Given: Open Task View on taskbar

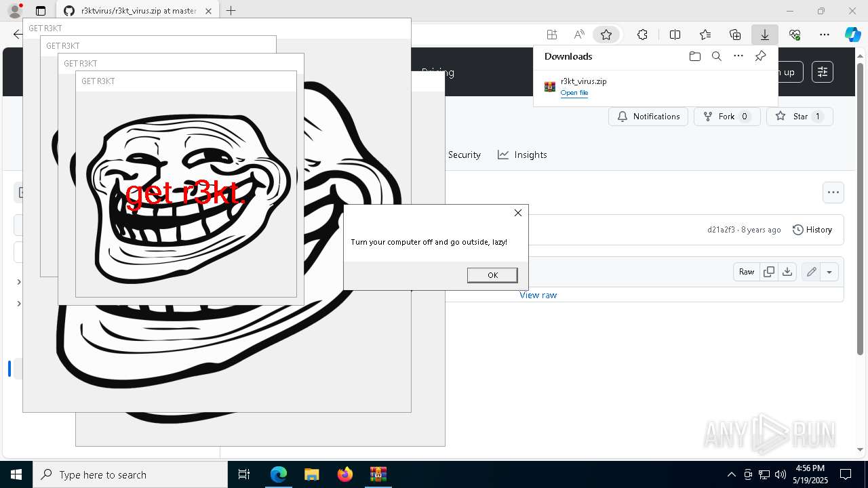Looking at the screenshot, I should click(x=244, y=474).
